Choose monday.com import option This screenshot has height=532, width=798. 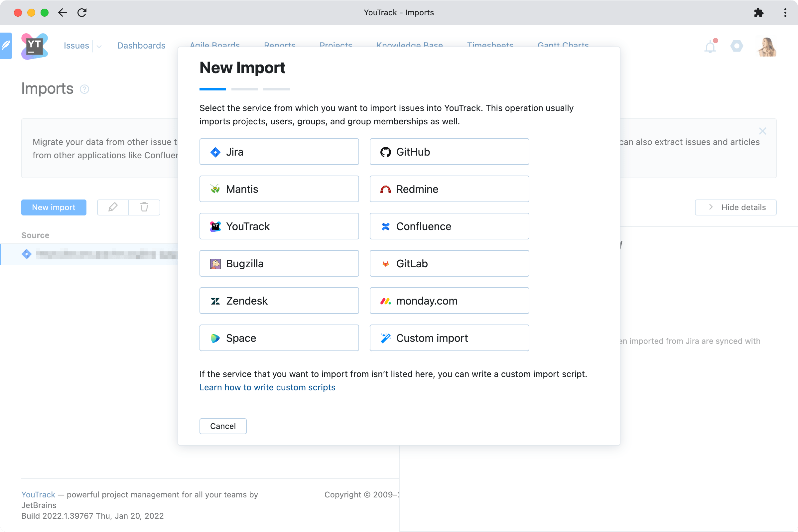pyautogui.click(x=449, y=301)
